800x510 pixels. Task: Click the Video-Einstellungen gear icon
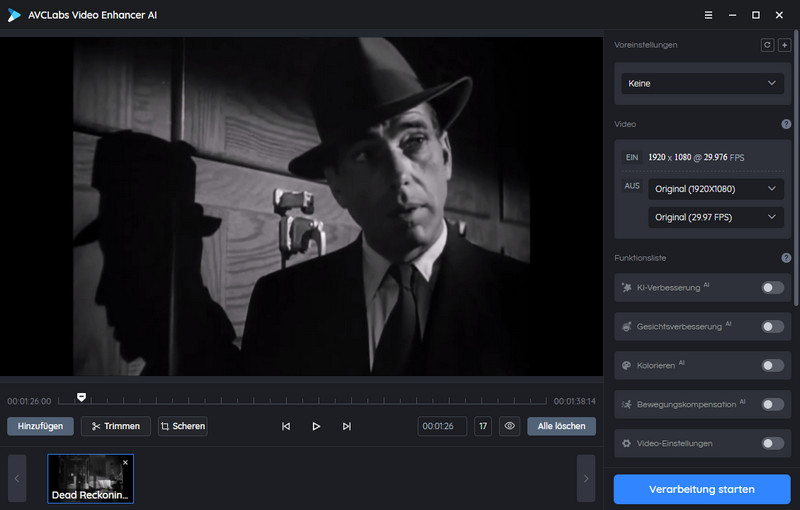(x=627, y=443)
